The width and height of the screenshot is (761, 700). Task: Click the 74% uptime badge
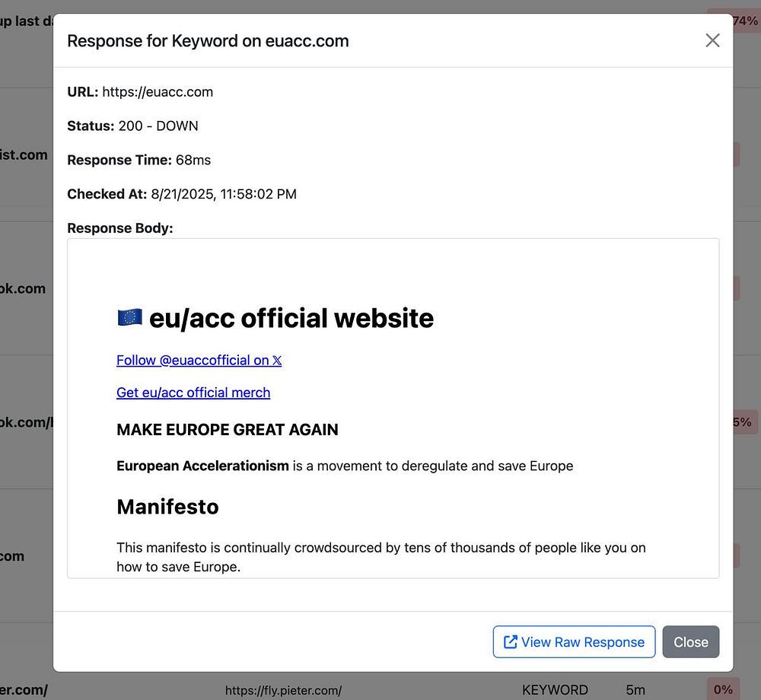click(745, 21)
